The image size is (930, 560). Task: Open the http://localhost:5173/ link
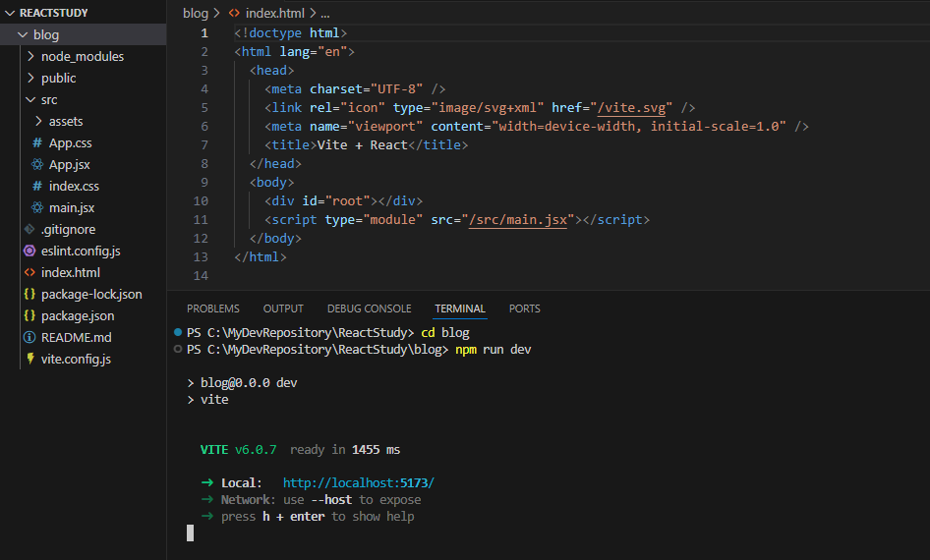click(x=358, y=483)
